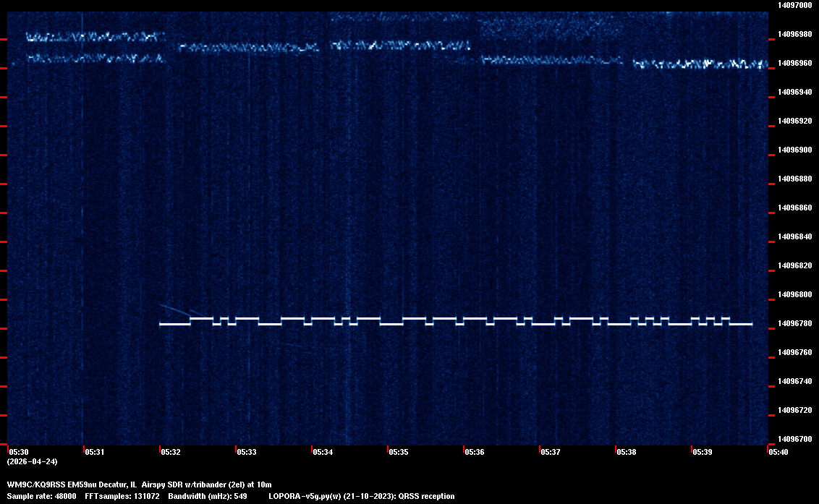Click the 05:35 time axis label
Viewport: 819px width, 504px height.
pos(398,452)
